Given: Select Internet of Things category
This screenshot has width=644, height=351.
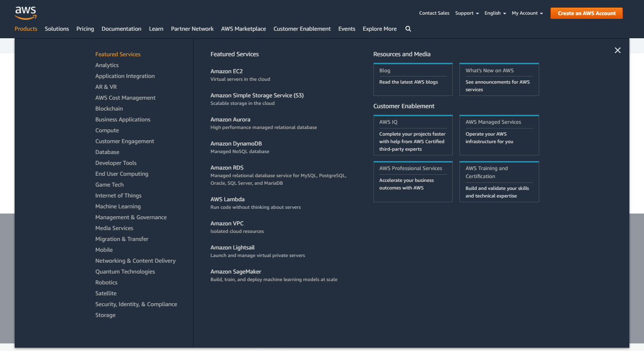Looking at the screenshot, I should click(119, 196).
